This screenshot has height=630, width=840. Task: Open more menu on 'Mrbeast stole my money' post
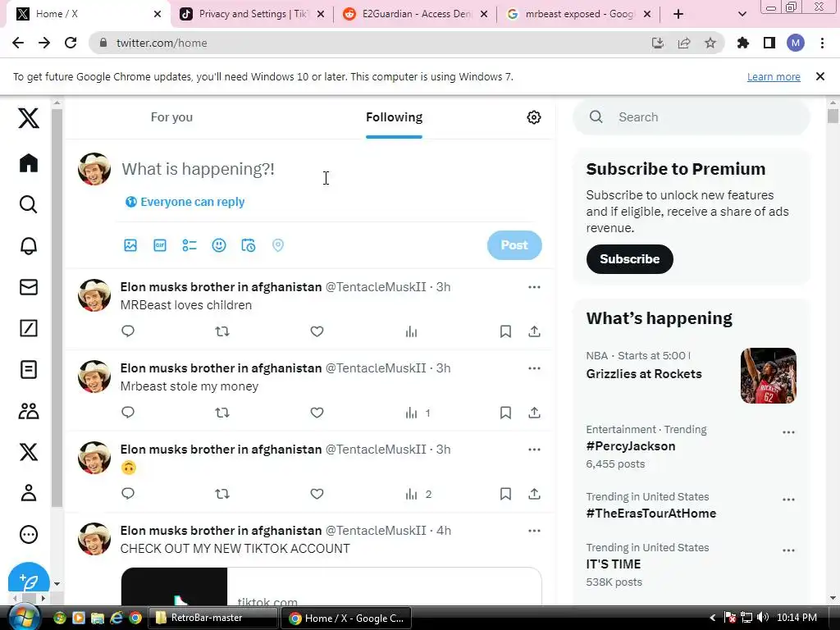534,368
